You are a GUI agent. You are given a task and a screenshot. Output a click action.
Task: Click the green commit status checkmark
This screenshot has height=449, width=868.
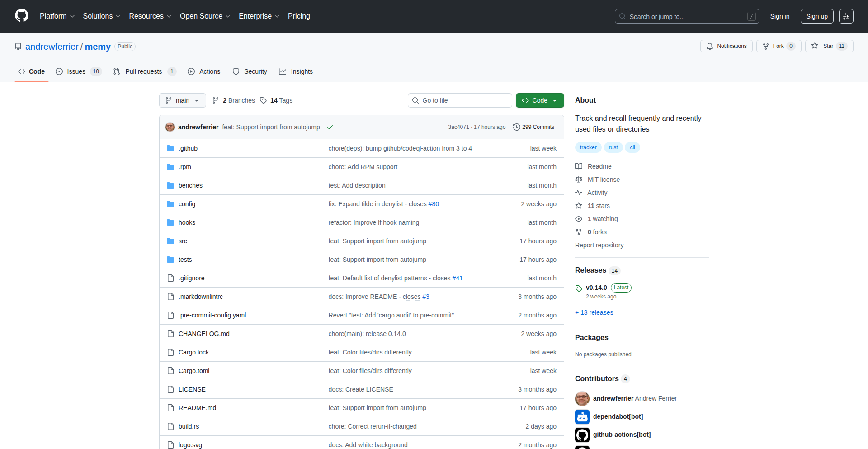tap(330, 127)
